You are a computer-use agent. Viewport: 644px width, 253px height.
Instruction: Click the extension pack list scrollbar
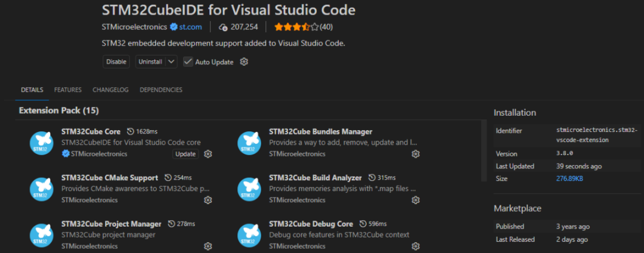tap(484, 150)
